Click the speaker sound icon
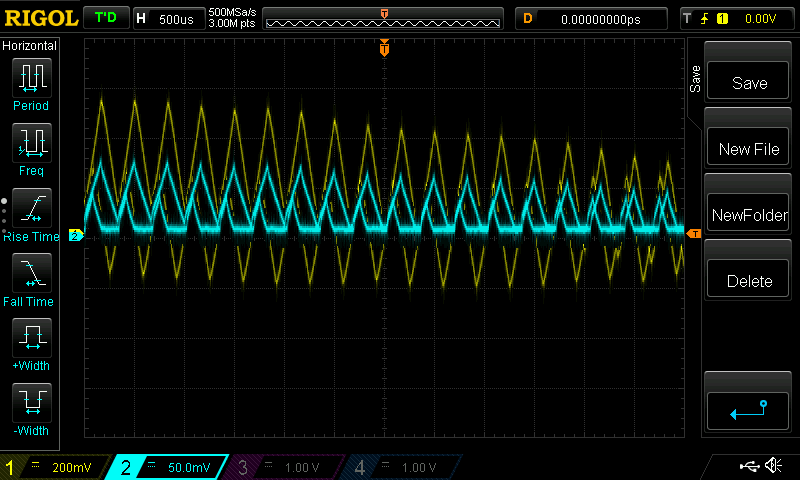The image size is (800, 480). [x=773, y=466]
